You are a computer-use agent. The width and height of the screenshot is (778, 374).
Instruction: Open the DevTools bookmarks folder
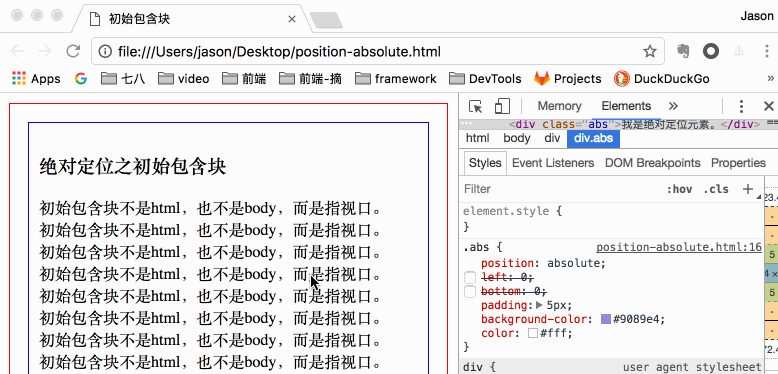click(x=485, y=78)
